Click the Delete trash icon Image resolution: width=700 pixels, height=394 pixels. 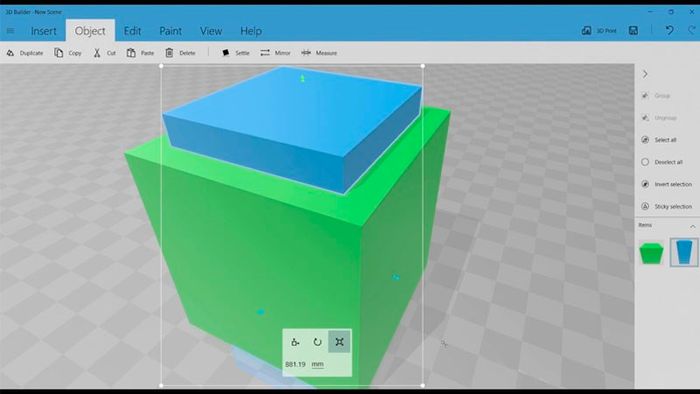click(169, 53)
